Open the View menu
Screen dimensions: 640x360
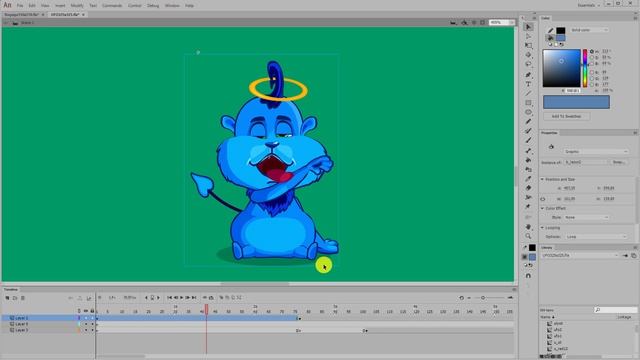coord(45,6)
